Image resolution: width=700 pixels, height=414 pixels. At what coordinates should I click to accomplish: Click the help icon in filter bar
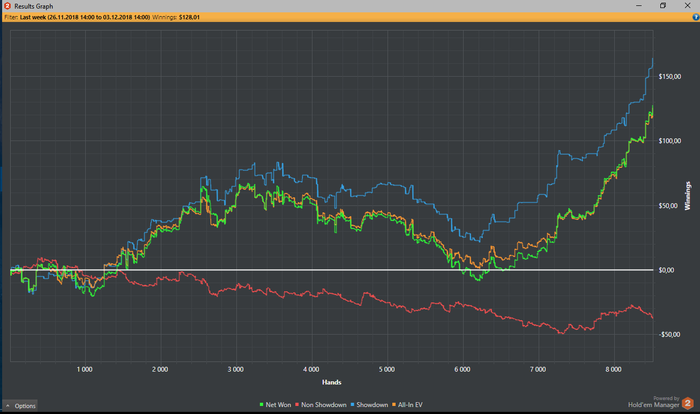click(x=696, y=17)
